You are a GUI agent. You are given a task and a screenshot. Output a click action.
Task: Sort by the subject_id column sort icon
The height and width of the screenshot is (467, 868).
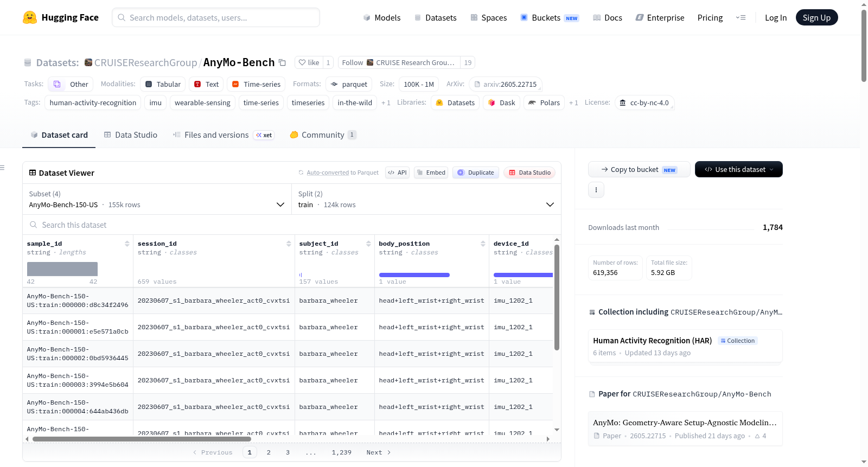(368, 244)
